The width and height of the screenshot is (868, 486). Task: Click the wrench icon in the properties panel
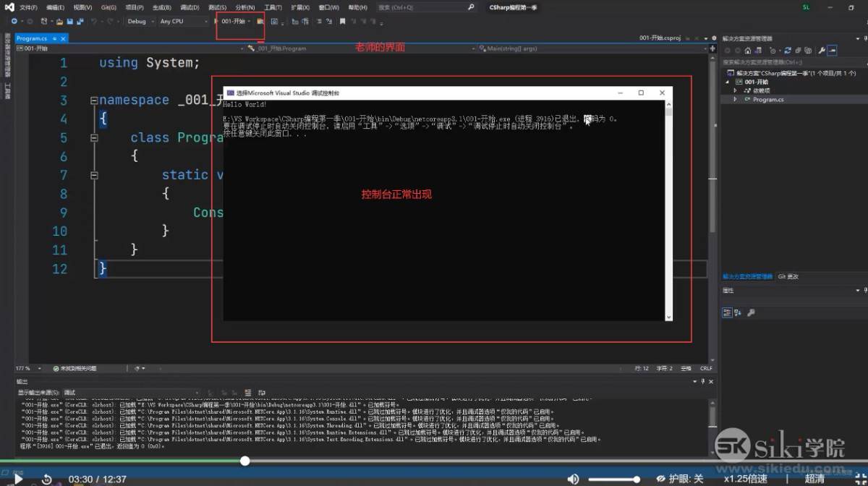[751, 312]
